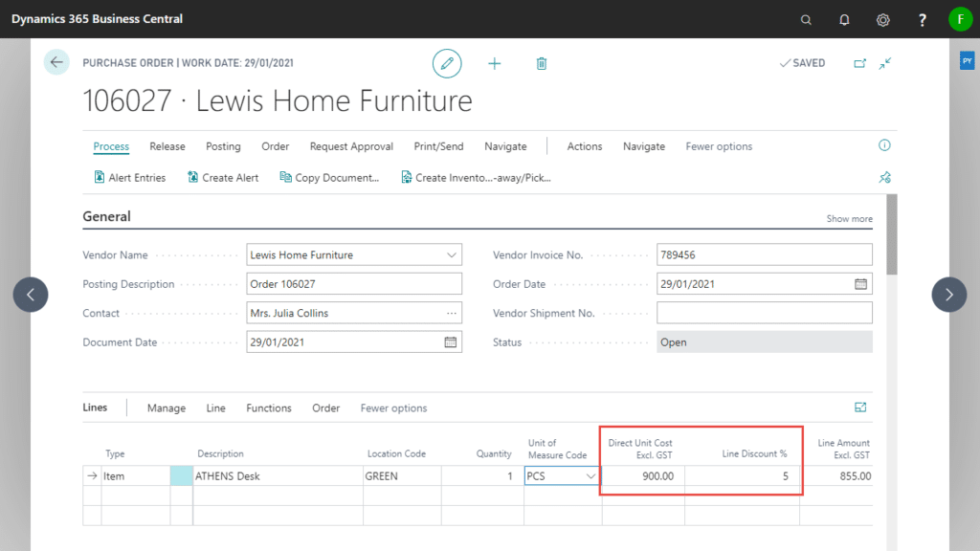Open the Functions menu in Lines

click(x=269, y=408)
